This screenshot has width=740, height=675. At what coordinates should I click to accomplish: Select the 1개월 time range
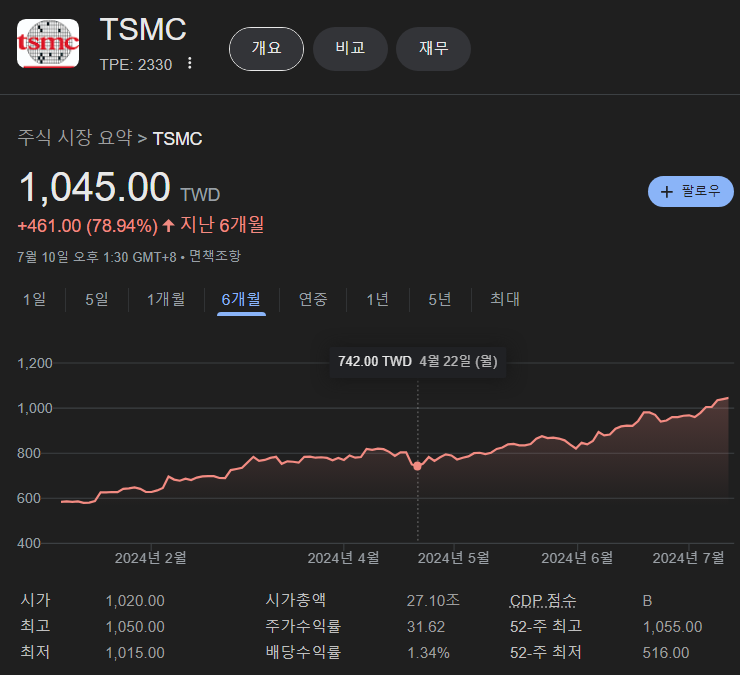(x=166, y=299)
